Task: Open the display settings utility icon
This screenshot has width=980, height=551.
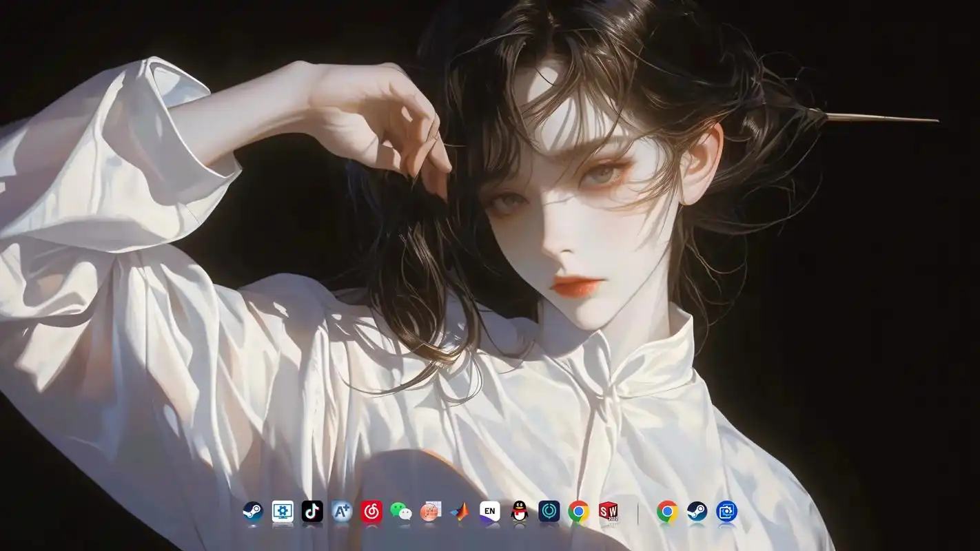Action: (283, 512)
